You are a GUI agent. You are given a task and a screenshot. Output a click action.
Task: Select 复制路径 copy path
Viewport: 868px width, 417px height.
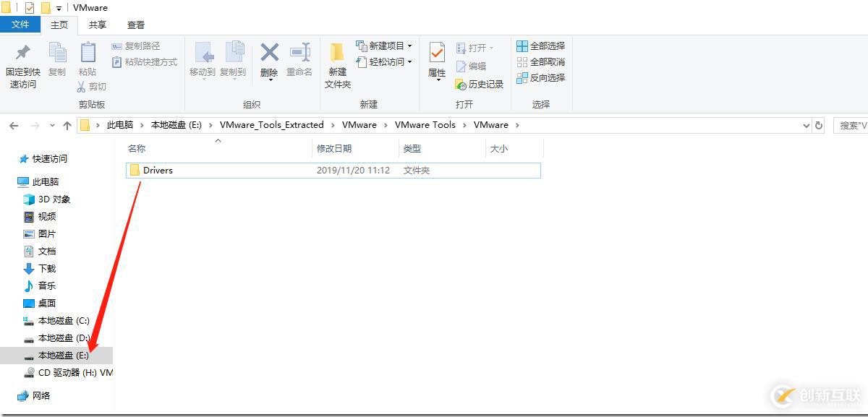pos(136,46)
